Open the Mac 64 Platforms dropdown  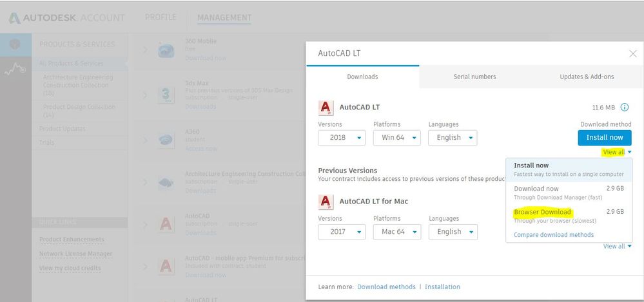[397, 232]
